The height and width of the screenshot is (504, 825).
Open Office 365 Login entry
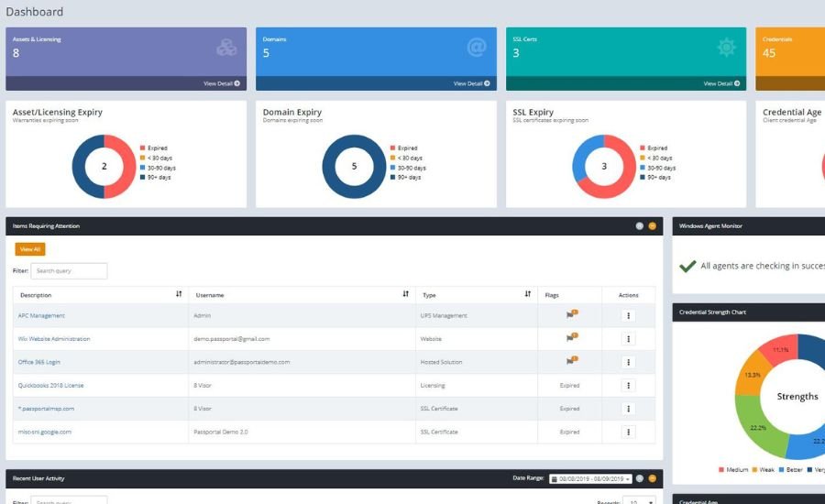pos(38,362)
